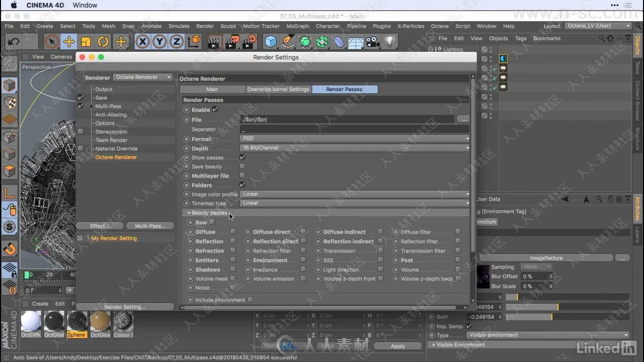The height and width of the screenshot is (362, 644).
Task: Activate the Move tool
Action: [x=69, y=42]
